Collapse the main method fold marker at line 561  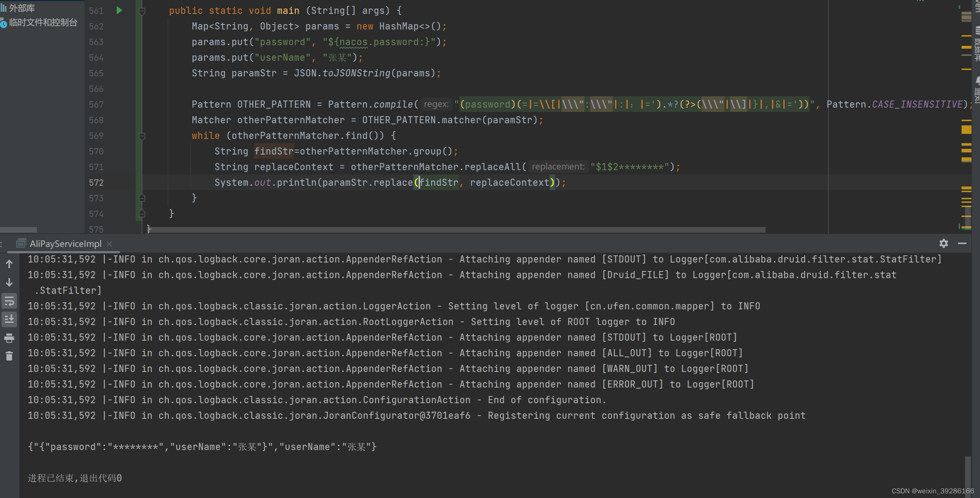coord(142,11)
